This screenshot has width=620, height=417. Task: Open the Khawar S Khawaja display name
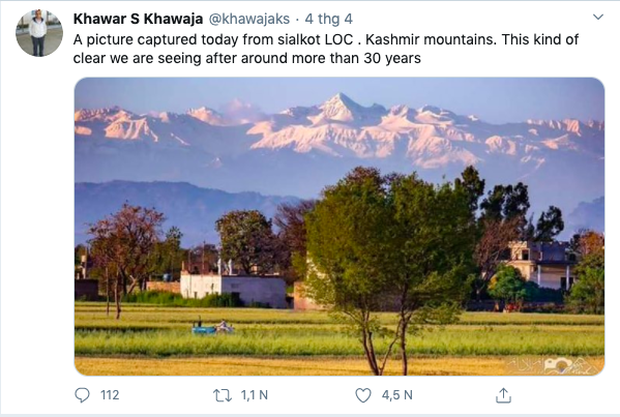pyautogui.click(x=138, y=19)
